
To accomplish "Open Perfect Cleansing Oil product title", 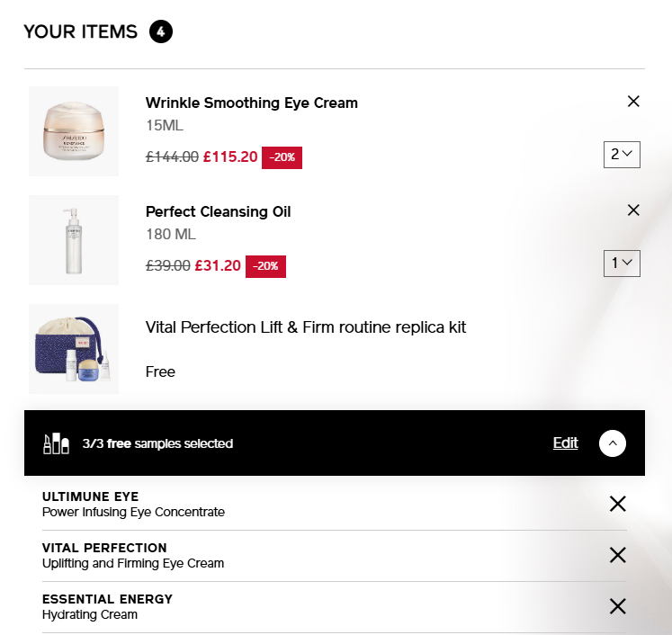I will point(219,212).
